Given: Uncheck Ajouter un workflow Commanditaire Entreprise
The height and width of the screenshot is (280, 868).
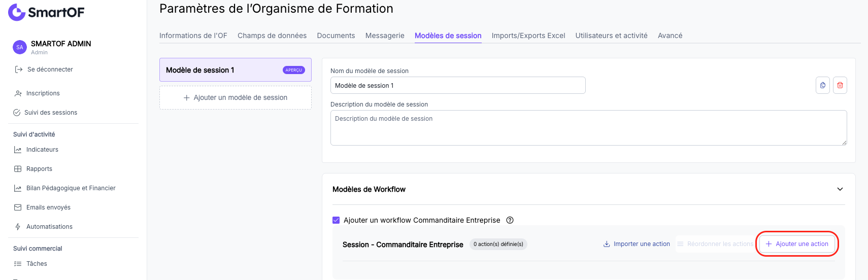Looking at the screenshot, I should (x=336, y=220).
